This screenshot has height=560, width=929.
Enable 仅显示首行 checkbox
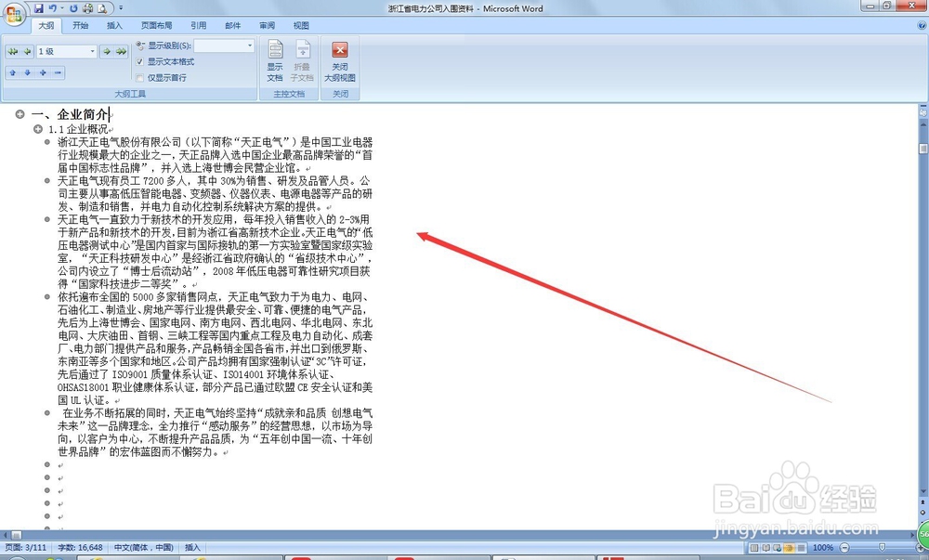[x=140, y=78]
